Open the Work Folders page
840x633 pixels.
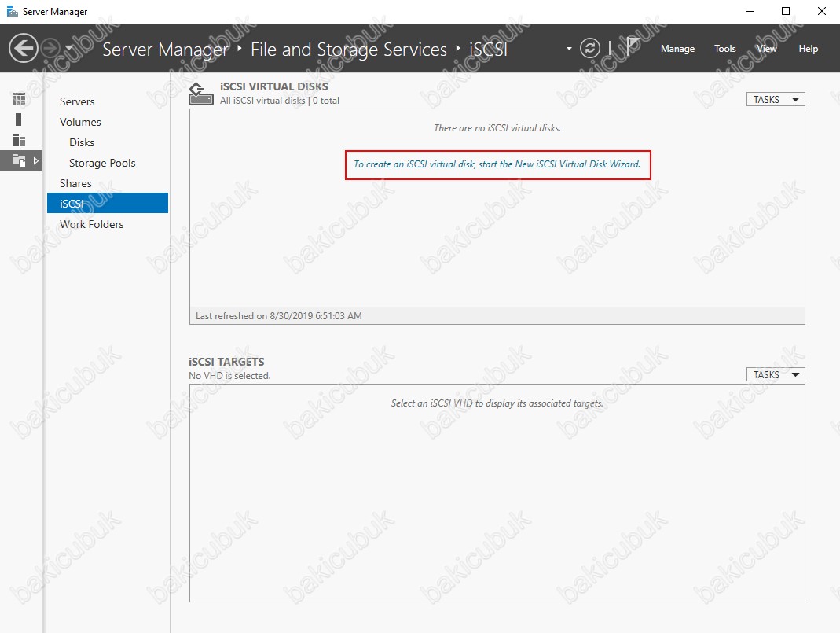tap(92, 224)
